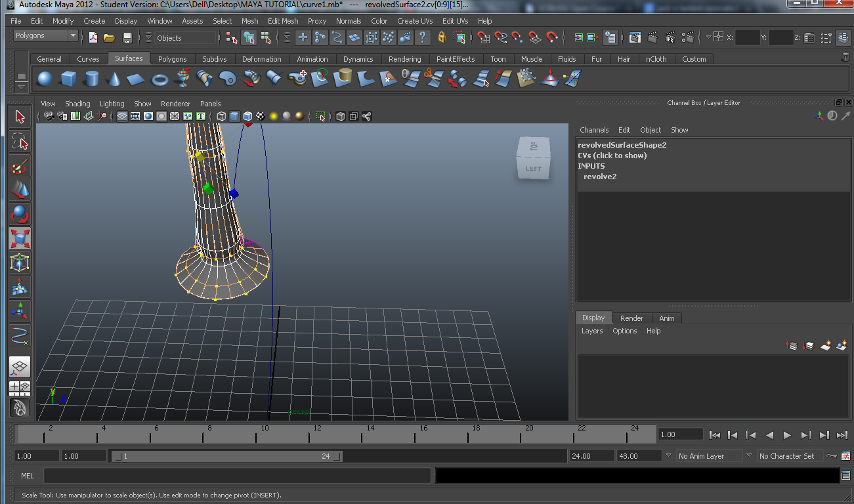Click the Loft surface shelf icon
The image size is (854, 504).
point(205,79)
